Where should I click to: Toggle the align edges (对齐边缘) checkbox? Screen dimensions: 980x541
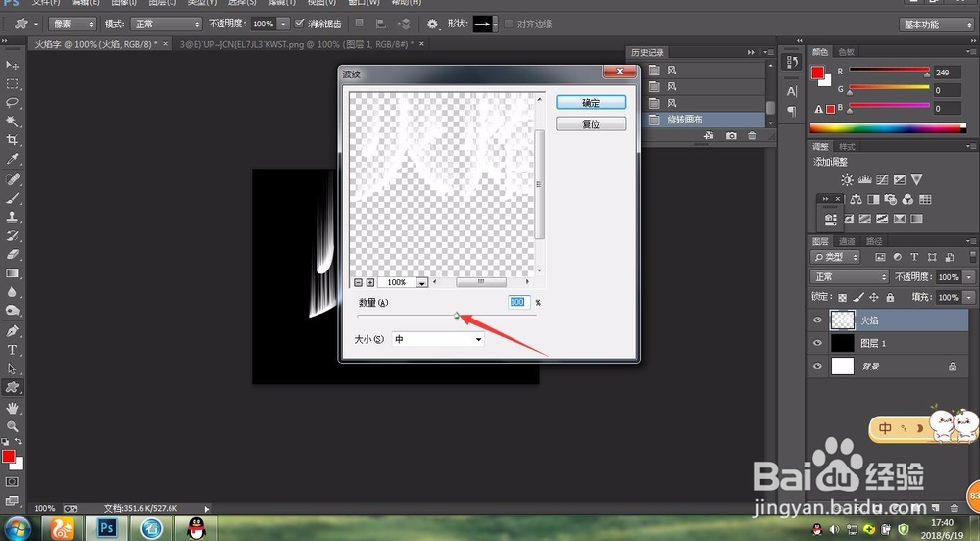pyautogui.click(x=509, y=24)
